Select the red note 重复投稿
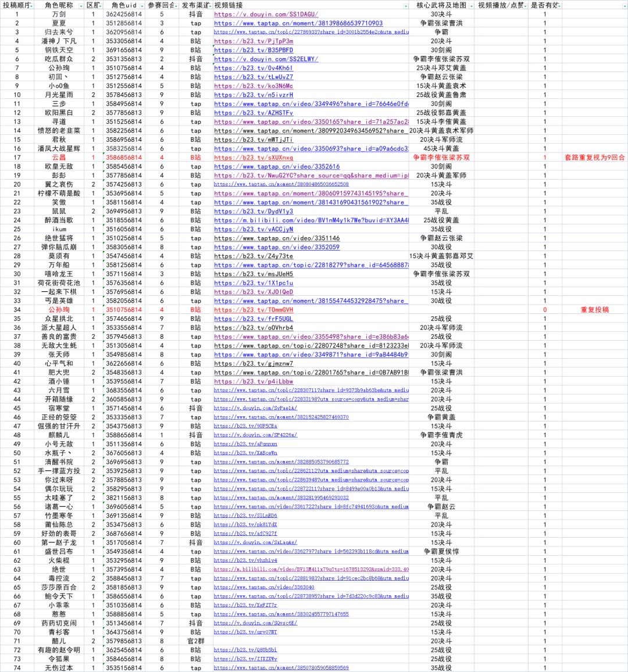628x672 pixels. coord(594,310)
